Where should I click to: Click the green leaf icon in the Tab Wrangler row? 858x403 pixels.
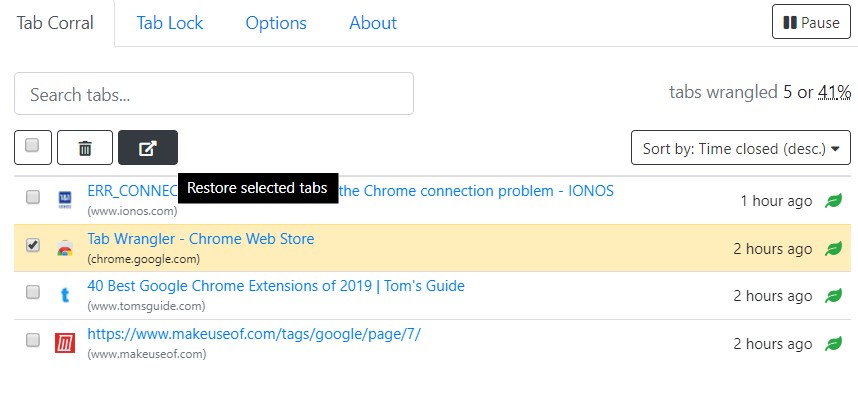833,249
